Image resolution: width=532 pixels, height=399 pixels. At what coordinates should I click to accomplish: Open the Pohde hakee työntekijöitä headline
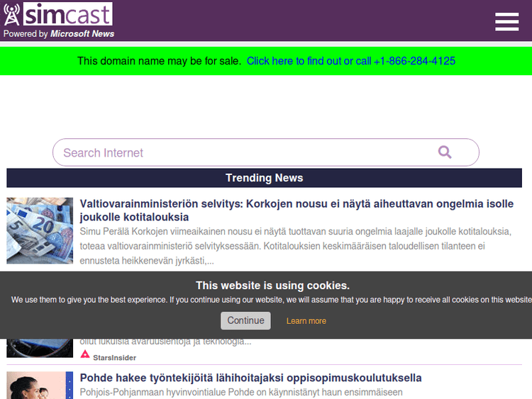(x=250, y=378)
